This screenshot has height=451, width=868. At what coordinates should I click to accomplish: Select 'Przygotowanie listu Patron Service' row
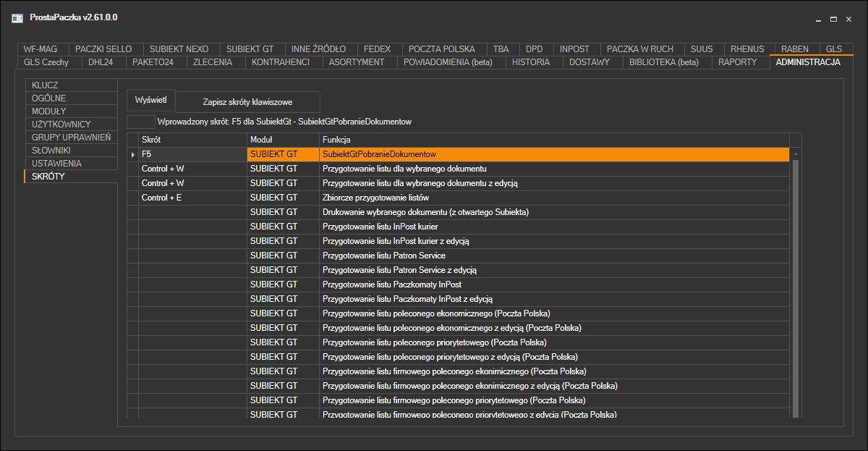tap(554, 256)
